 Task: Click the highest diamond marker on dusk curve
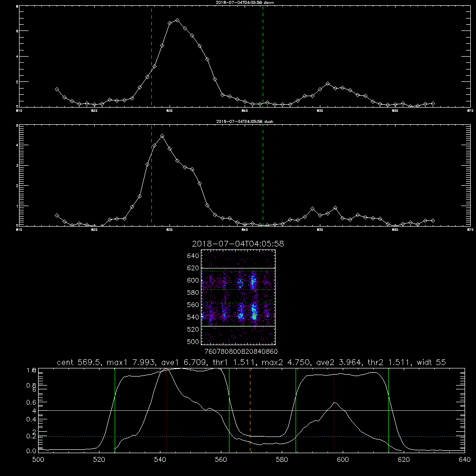[162, 136]
